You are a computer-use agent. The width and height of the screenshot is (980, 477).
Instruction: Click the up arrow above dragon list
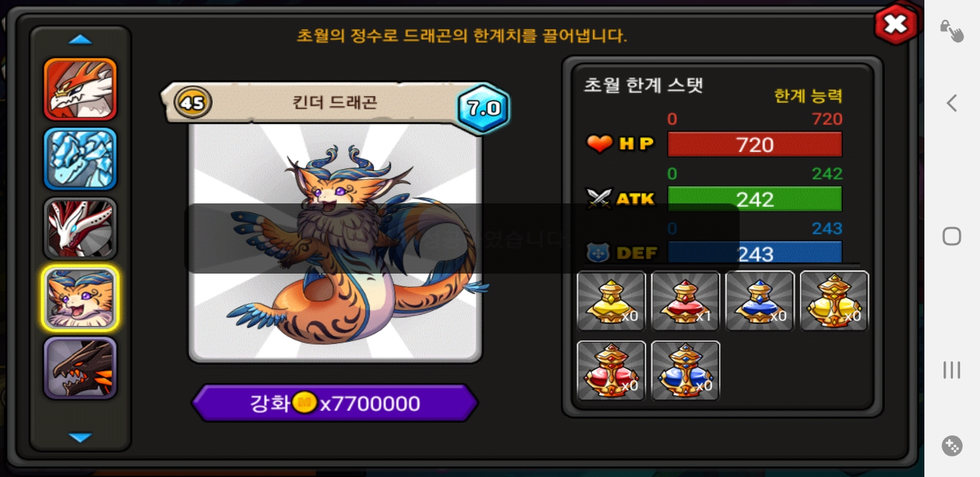coord(80,40)
